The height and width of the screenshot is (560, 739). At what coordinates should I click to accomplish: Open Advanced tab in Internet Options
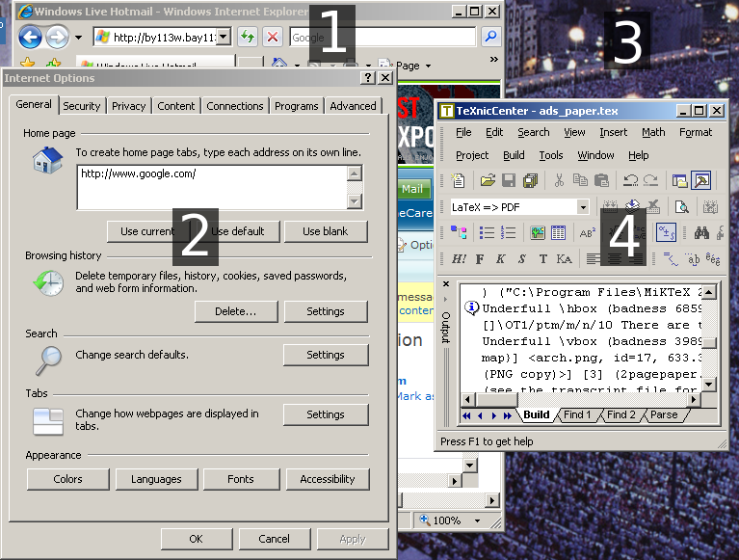pyautogui.click(x=353, y=106)
